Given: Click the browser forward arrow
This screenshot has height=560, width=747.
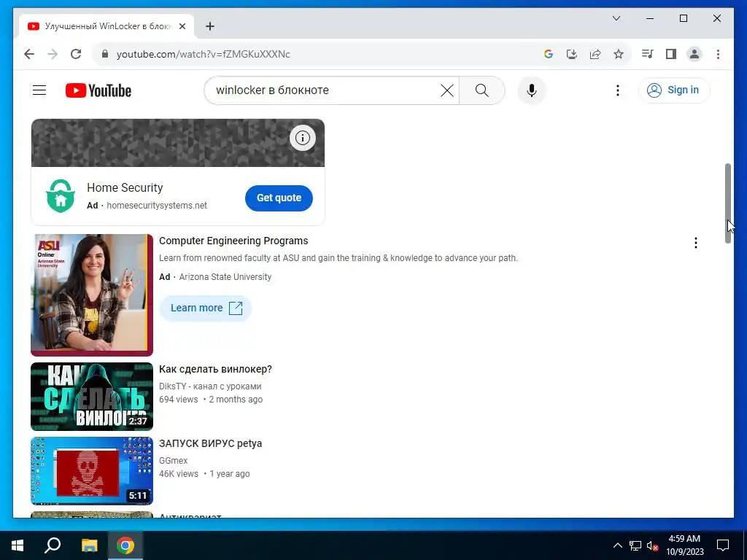Looking at the screenshot, I should click(x=53, y=54).
